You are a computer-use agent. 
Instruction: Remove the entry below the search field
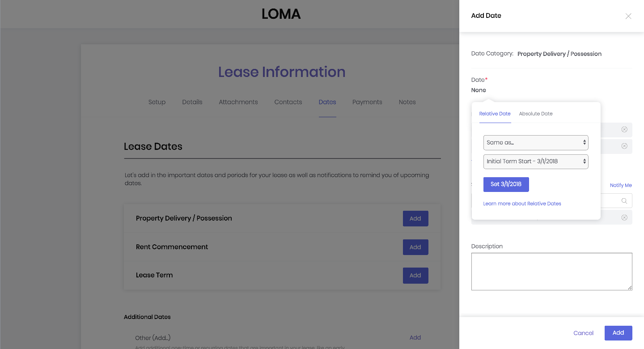point(624,217)
